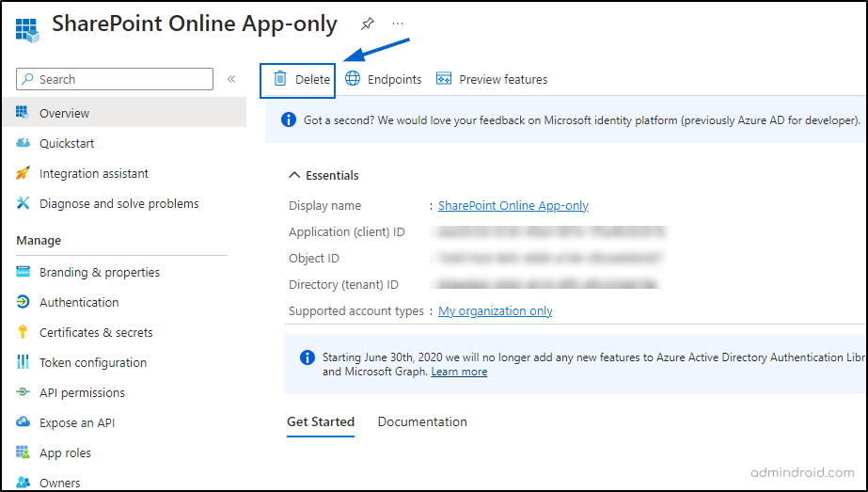
Task: Open the SharePoint Online App-only display name link
Action: point(513,206)
